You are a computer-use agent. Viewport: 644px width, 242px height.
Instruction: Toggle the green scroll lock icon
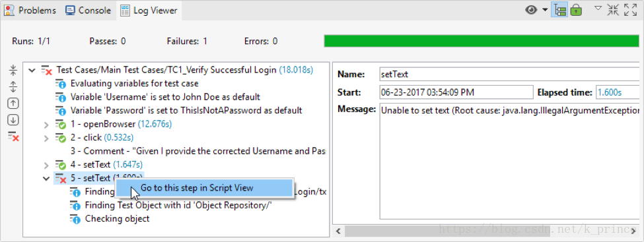(x=576, y=10)
